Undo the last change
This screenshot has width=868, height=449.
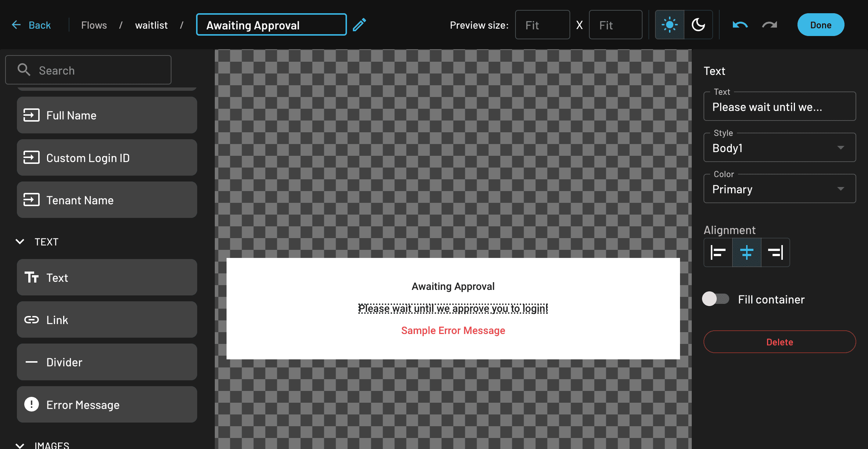739,25
